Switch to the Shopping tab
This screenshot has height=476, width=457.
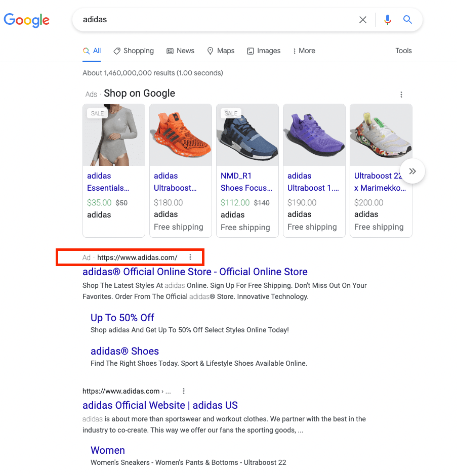click(133, 51)
